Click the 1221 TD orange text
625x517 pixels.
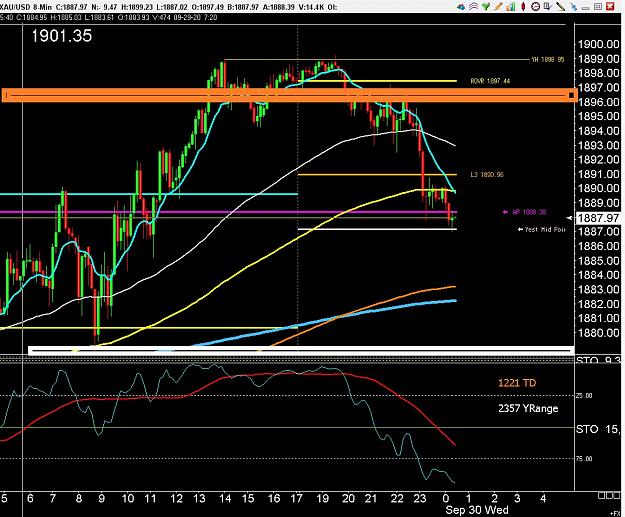(517, 383)
